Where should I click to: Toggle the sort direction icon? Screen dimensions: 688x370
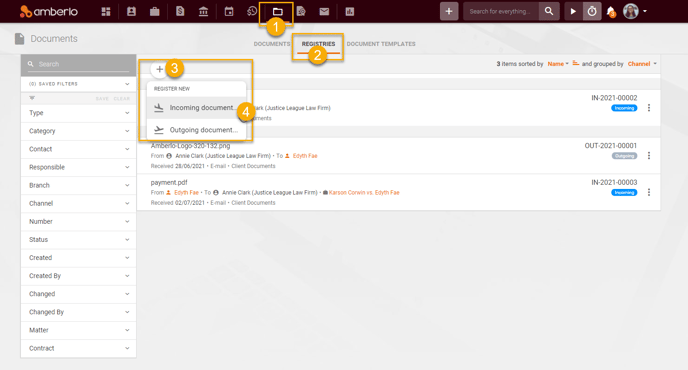(x=576, y=64)
